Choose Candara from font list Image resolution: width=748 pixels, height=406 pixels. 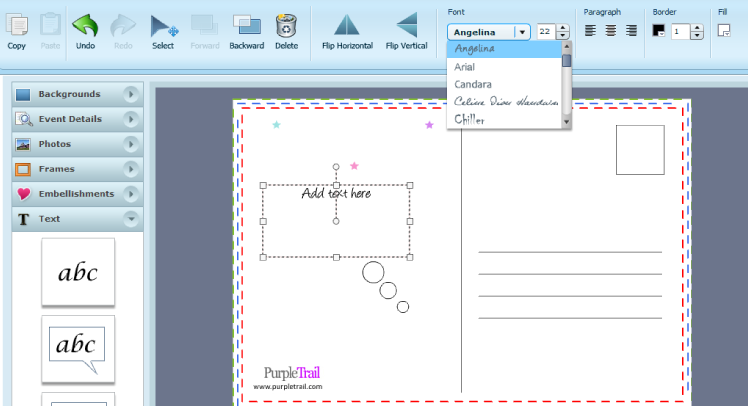(x=505, y=84)
